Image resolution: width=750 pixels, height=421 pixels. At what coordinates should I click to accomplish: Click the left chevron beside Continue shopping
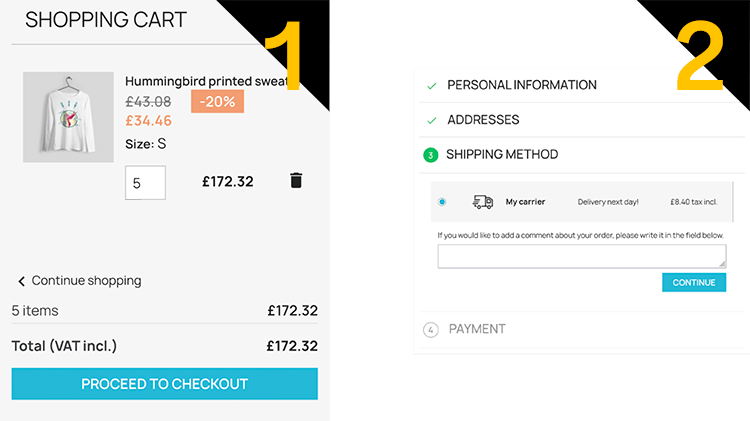(21, 281)
